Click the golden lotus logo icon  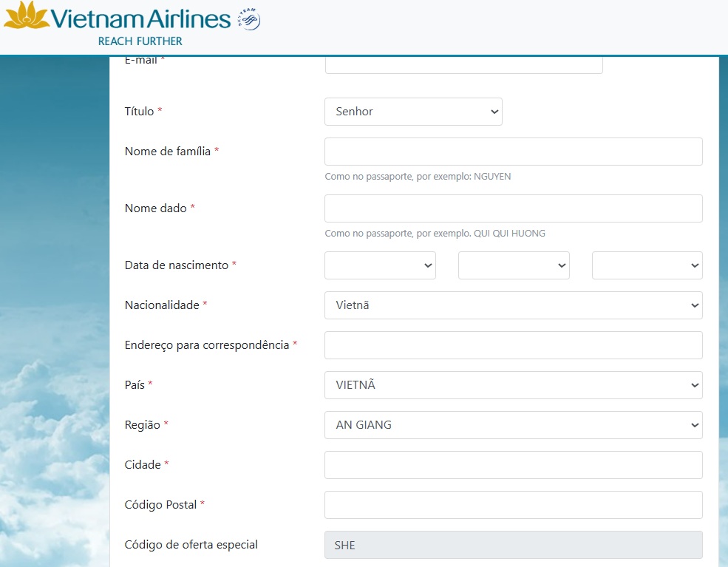click(x=27, y=16)
